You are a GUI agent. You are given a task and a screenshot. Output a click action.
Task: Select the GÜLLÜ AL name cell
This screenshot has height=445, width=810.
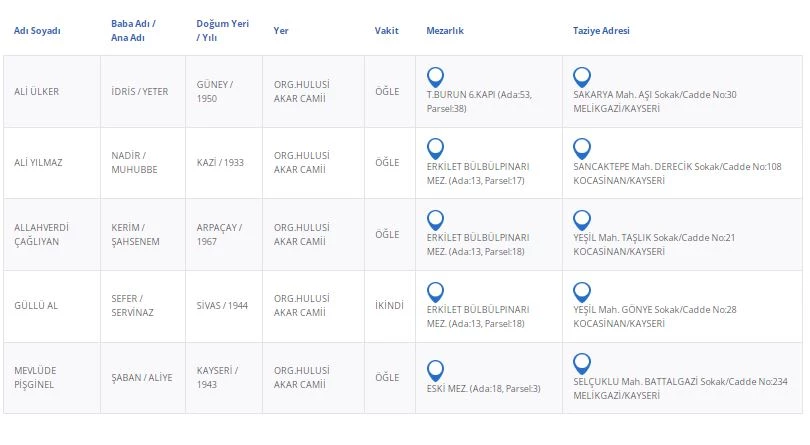tap(36, 306)
